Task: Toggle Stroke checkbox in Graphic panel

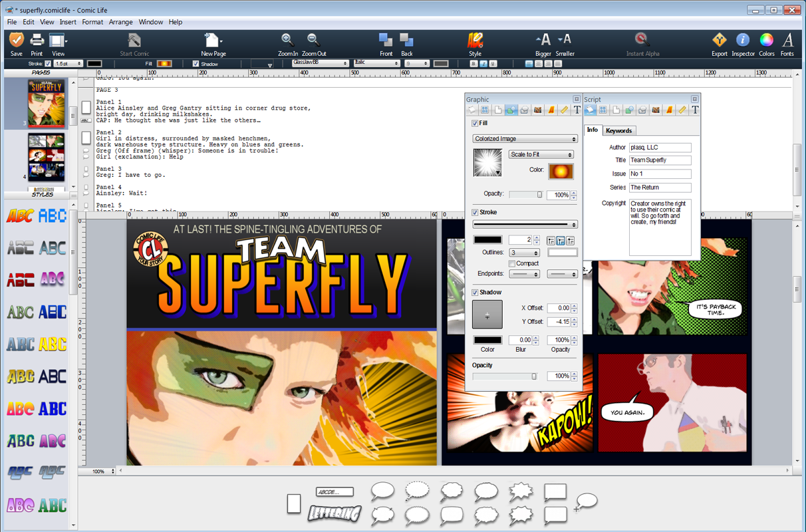Action: (x=475, y=213)
